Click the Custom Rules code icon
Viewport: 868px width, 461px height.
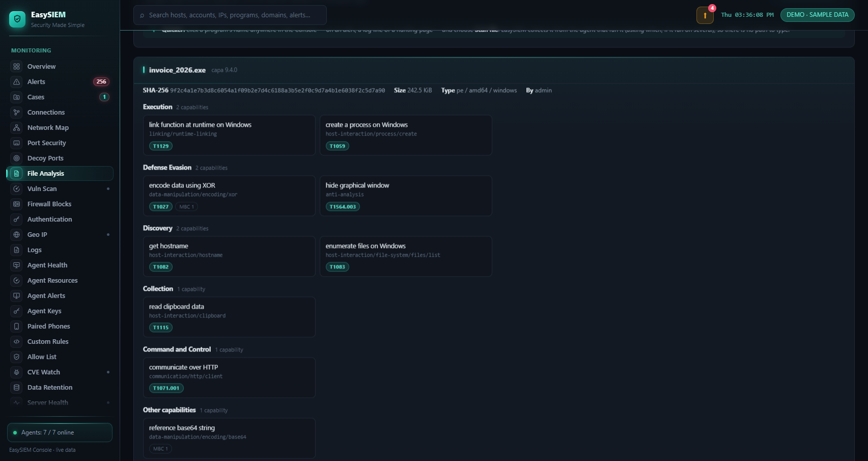(17, 342)
